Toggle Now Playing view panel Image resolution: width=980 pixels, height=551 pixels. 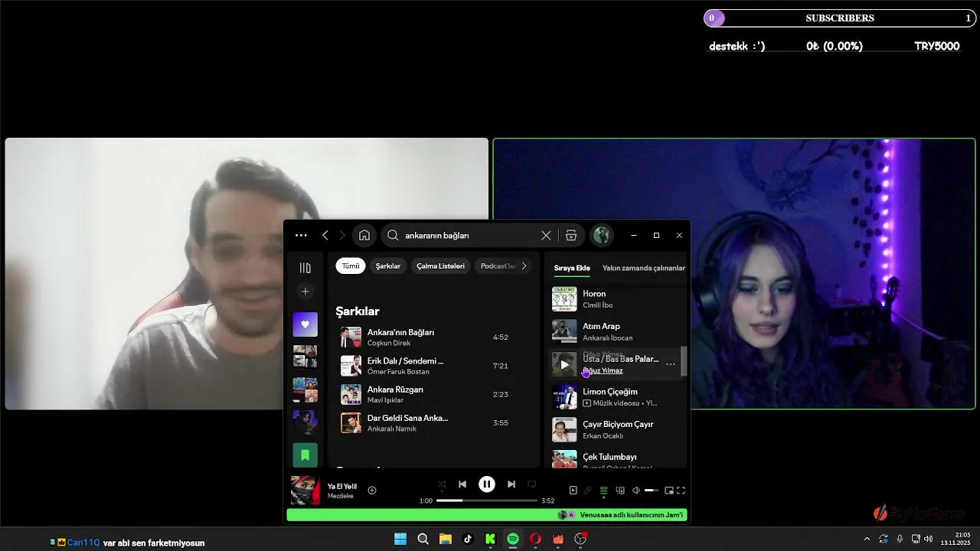573,491
